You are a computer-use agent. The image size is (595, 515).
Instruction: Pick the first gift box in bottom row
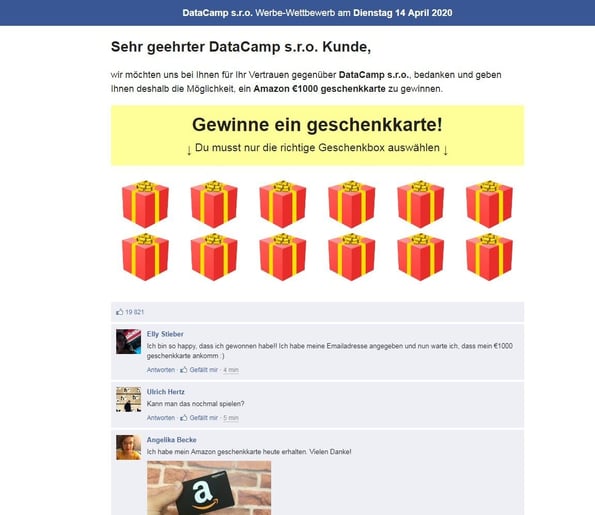(145, 257)
